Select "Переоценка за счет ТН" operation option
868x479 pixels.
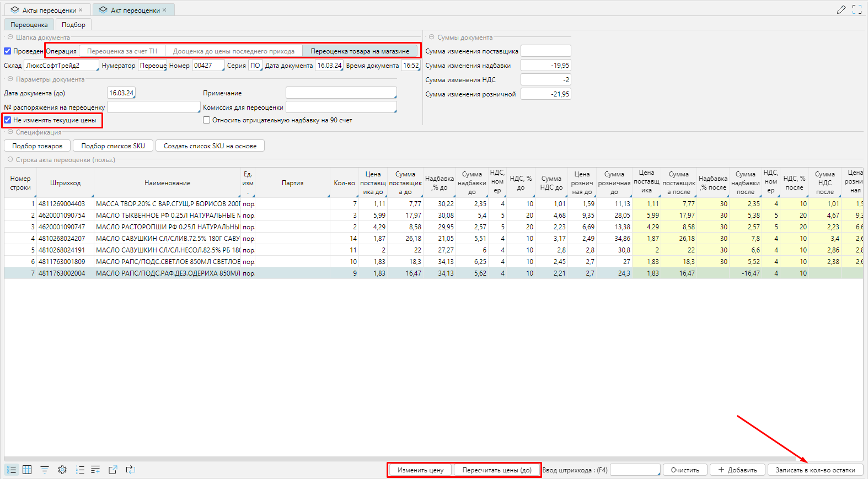pos(122,51)
